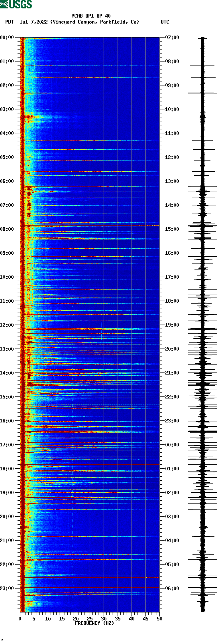Click the 15:00 PDT label on left axis

(x=7, y=397)
